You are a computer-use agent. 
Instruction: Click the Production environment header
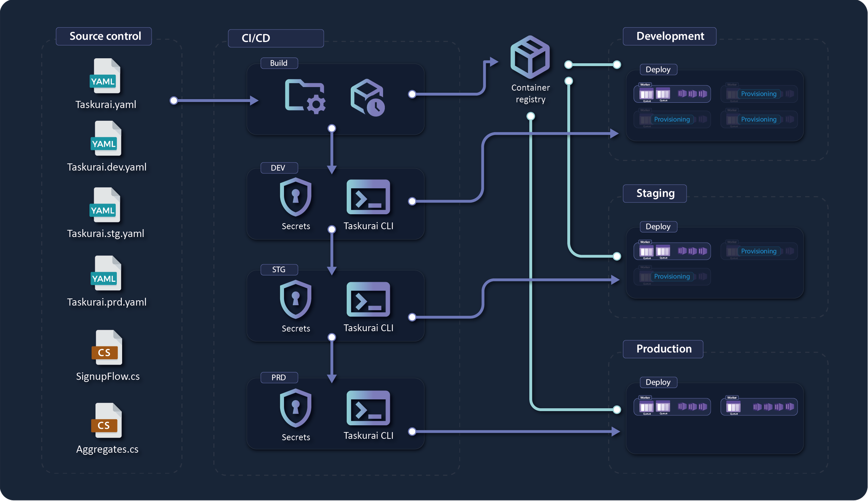point(663,349)
